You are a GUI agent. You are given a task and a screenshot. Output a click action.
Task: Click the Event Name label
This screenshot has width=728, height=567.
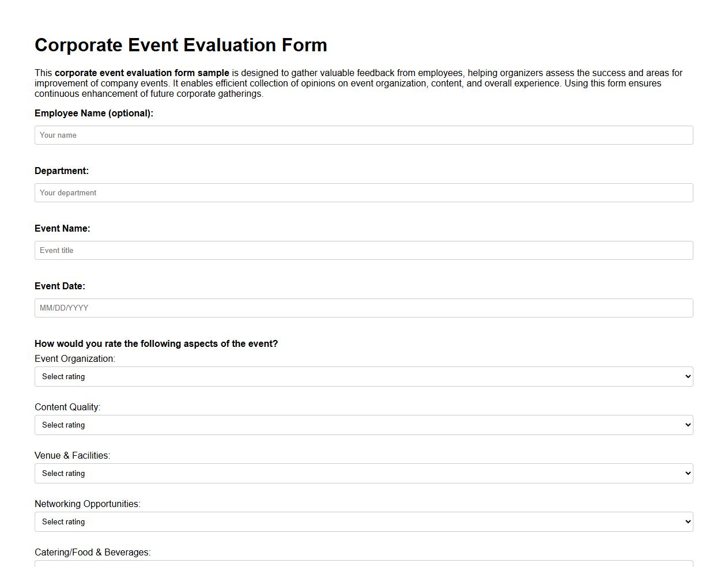[x=62, y=228]
